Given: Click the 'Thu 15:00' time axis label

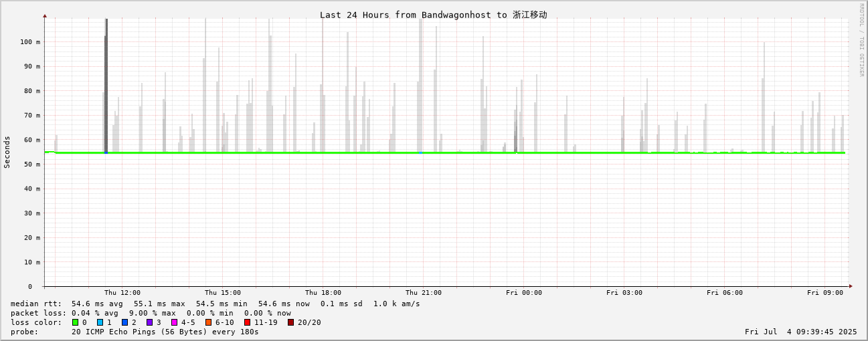Looking at the screenshot, I should point(223,293).
